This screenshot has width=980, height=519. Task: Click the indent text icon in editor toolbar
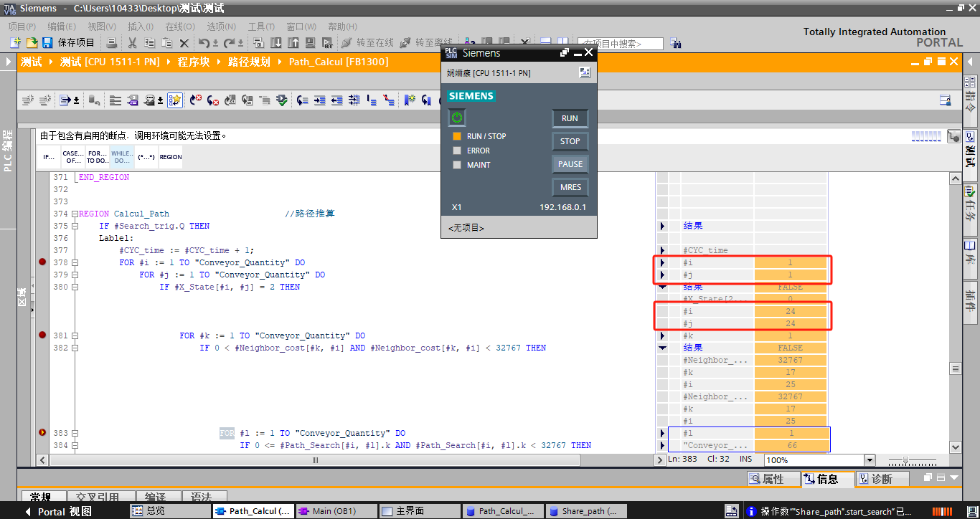320,100
